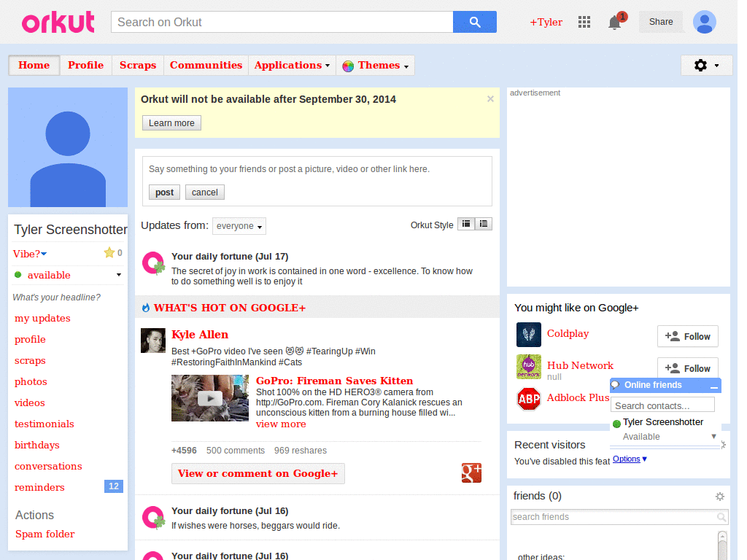Screen dimensions: 747x560
Task: Open the Updates from everyone dropdown
Action: point(239,226)
